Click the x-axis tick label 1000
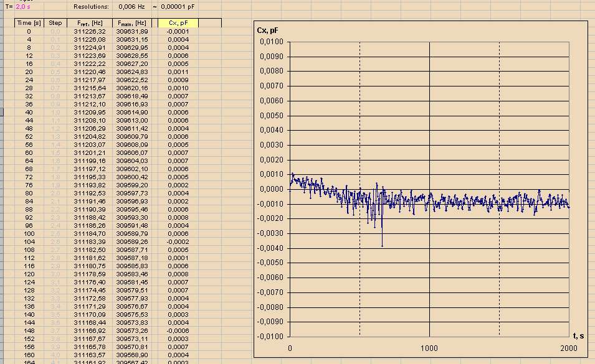 429,348
